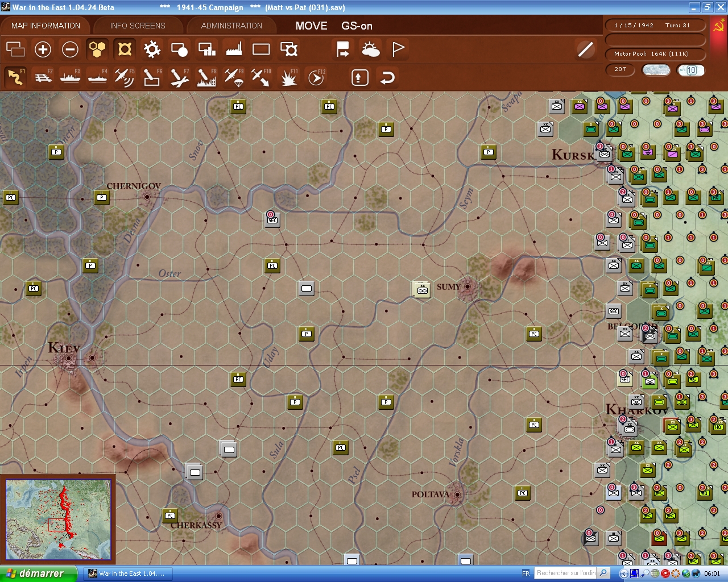Expand hidden system tray icons

click(624, 573)
